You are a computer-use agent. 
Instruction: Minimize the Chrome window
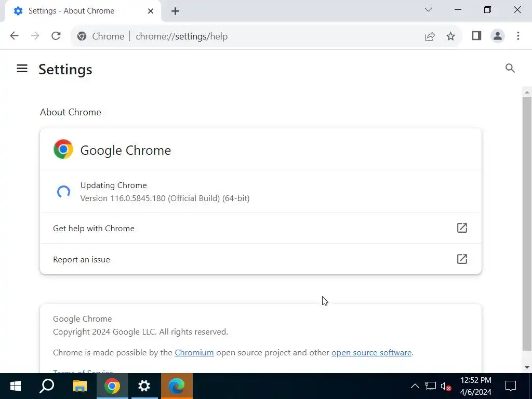[458, 10]
